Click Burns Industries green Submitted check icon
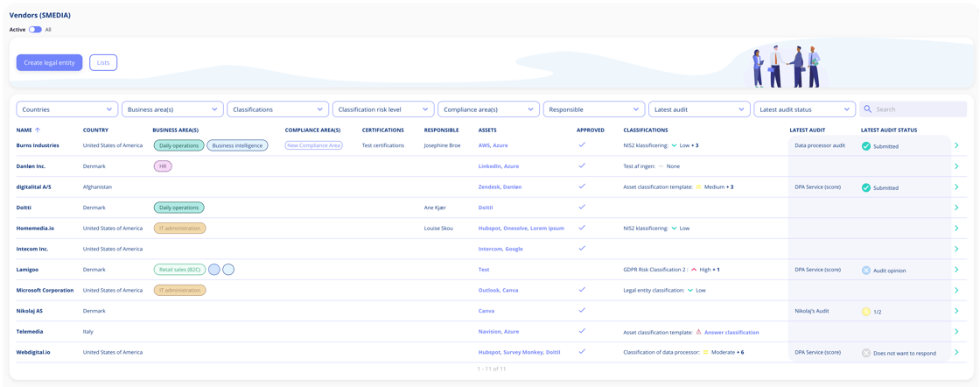The width and height of the screenshot is (980, 387). pos(865,146)
